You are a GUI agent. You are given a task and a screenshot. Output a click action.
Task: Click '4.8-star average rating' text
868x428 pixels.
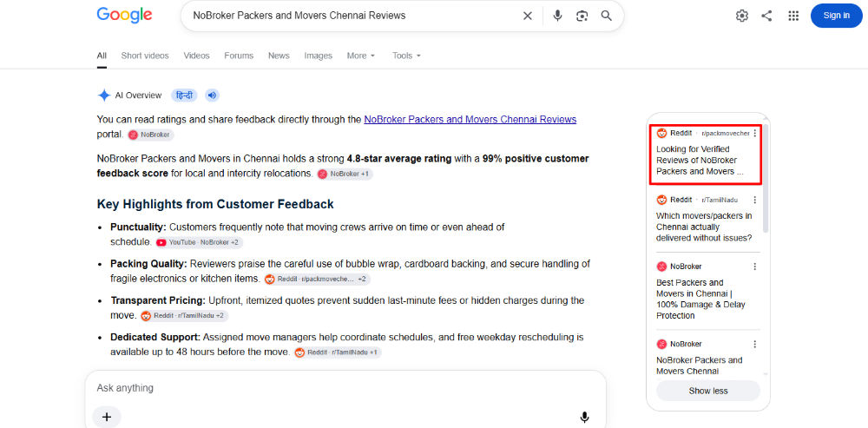coord(399,159)
